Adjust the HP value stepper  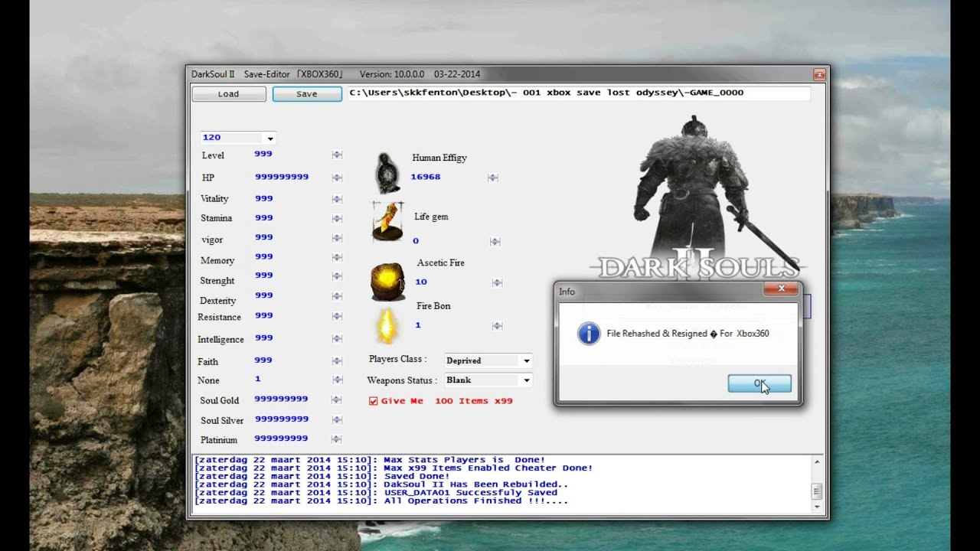click(337, 178)
